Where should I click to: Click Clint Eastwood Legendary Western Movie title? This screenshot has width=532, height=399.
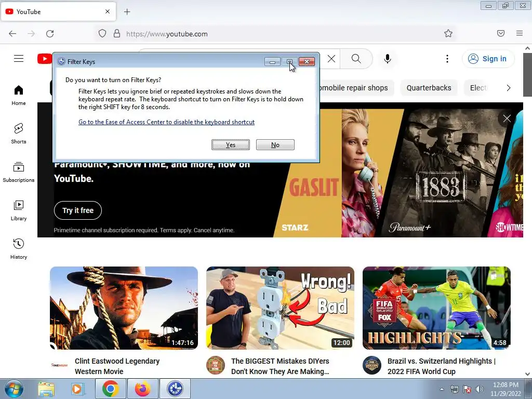[117, 366]
